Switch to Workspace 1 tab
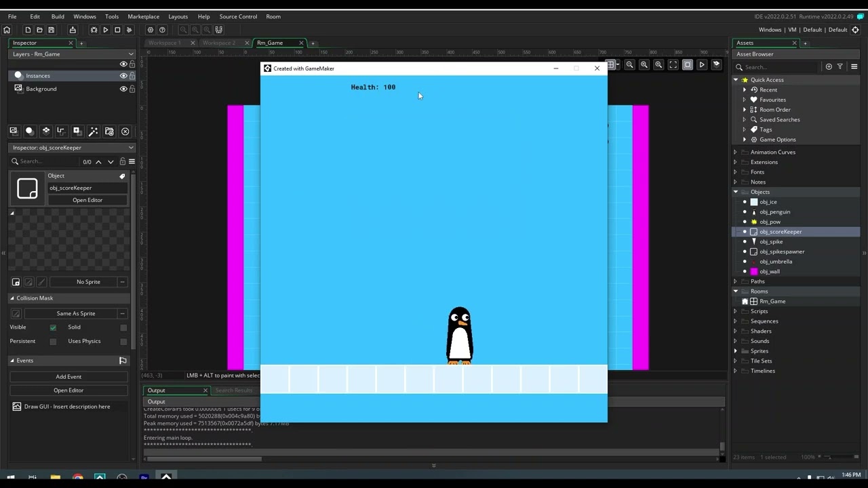 click(165, 43)
